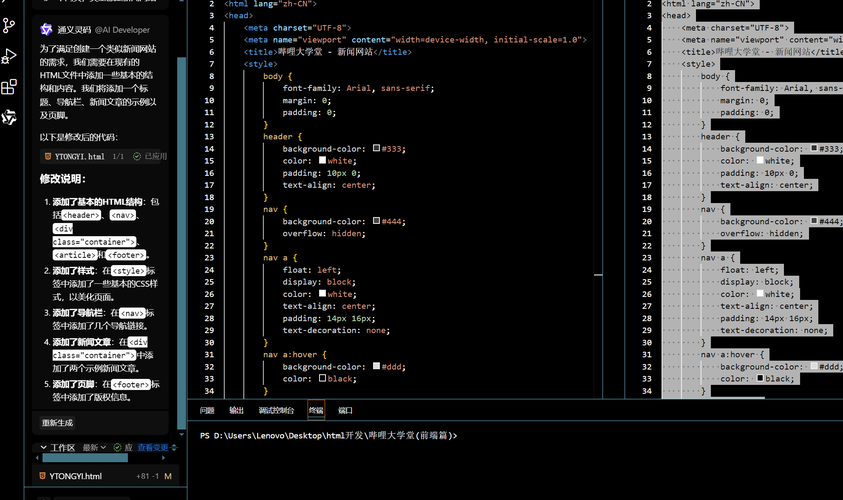Image resolution: width=843 pixels, height=500 pixels.
Task: Click the @AI Developer label
Action: click(123, 30)
